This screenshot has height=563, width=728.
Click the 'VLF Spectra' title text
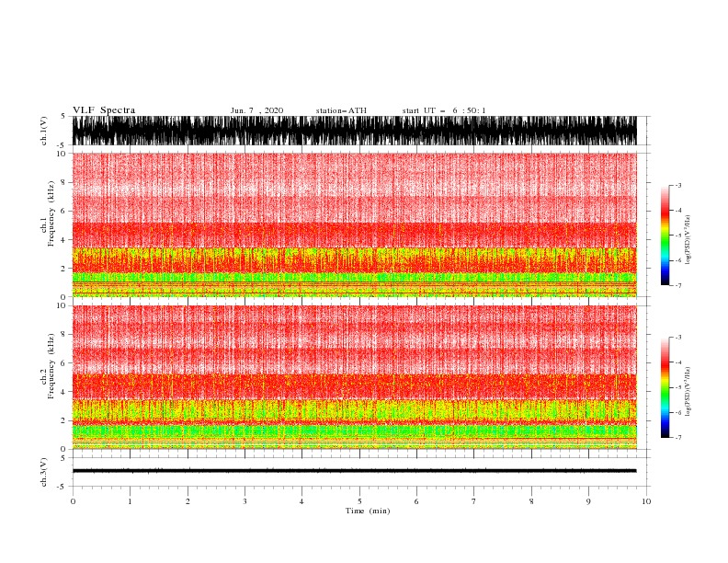104,110
